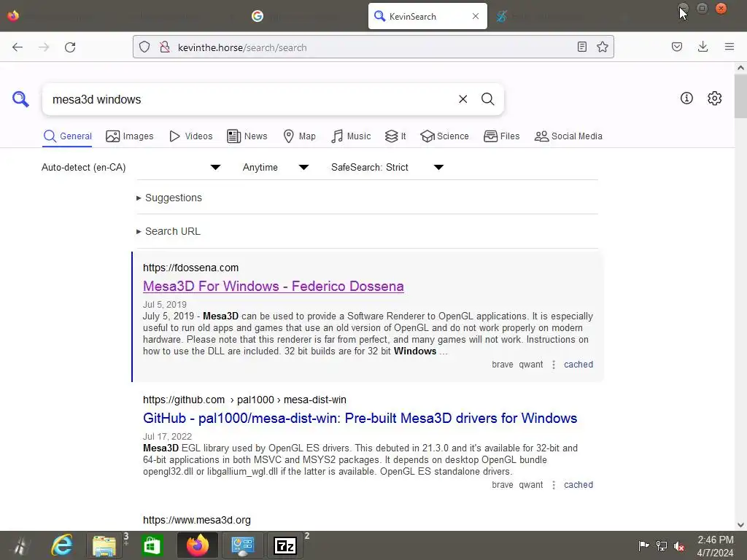Click the page vertical scrollbar thumb
This screenshot has height=560, width=747.
pyautogui.click(x=740, y=96)
